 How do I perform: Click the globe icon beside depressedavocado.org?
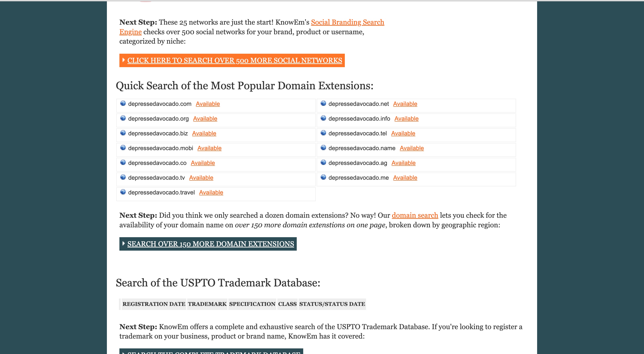tap(123, 118)
